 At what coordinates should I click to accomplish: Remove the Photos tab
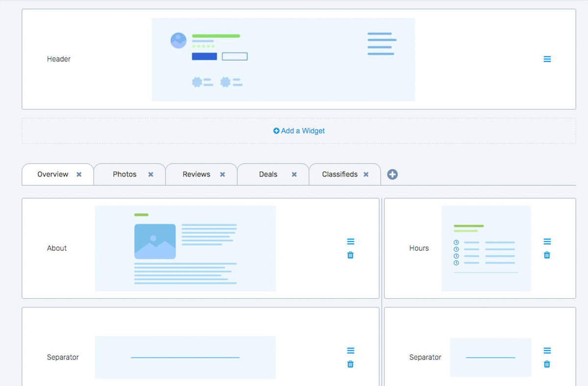(150, 175)
